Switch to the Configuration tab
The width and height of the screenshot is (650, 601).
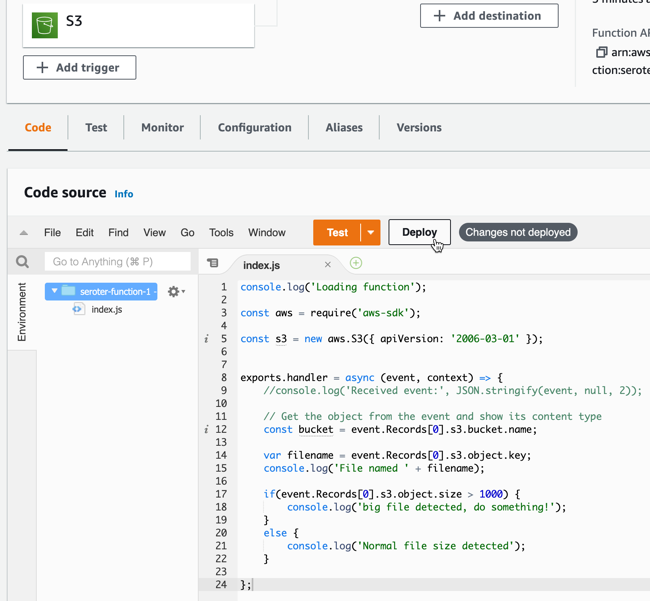[254, 128]
